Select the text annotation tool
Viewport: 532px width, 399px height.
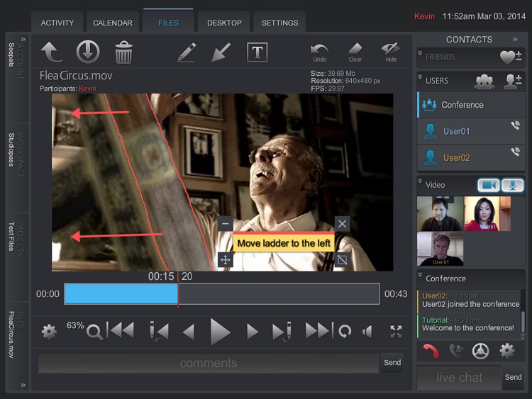[x=257, y=52]
